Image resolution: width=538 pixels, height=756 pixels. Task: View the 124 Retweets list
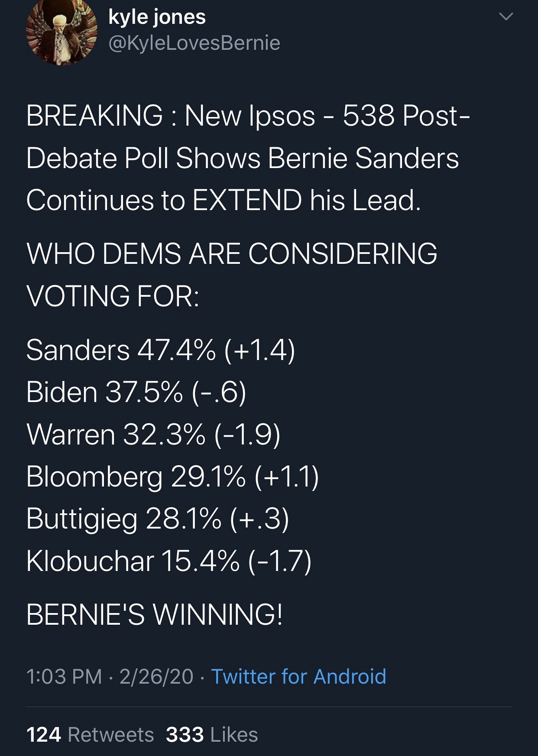90,735
